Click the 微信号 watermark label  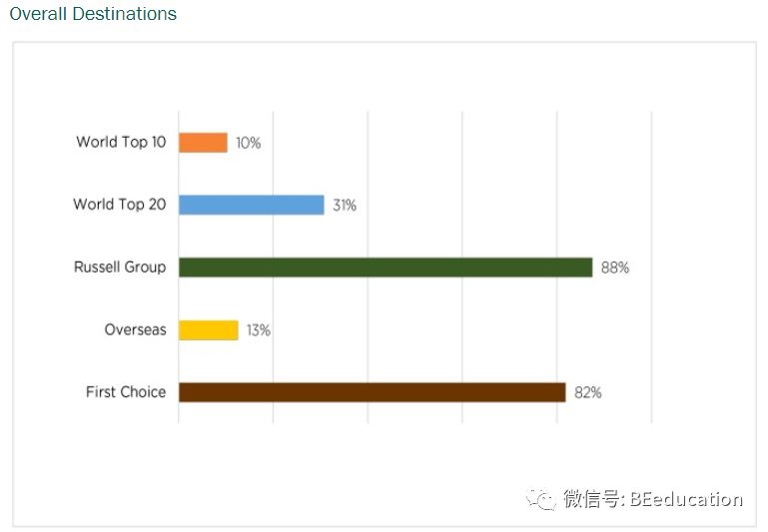pos(591,499)
